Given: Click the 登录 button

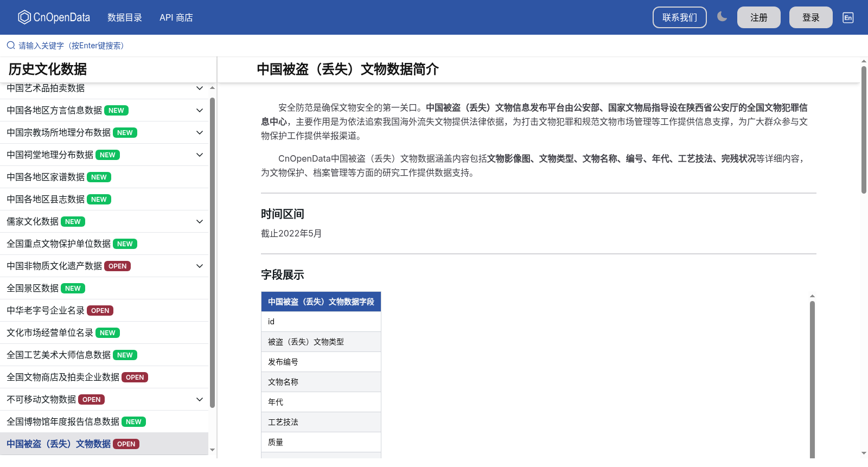Looking at the screenshot, I should click(811, 17).
